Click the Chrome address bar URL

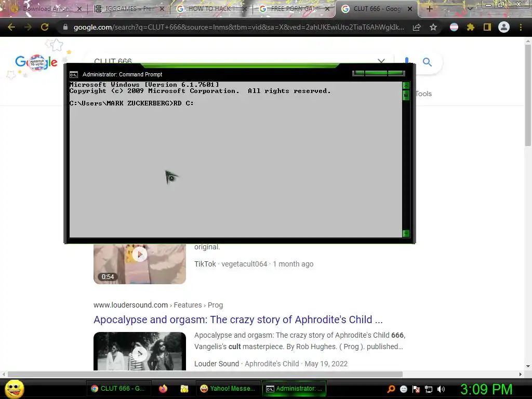click(x=239, y=27)
